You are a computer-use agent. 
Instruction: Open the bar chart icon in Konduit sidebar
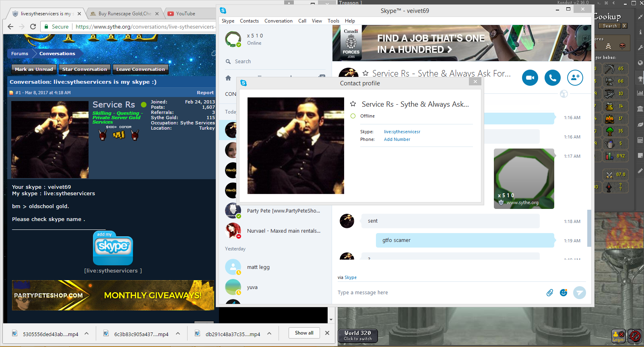click(640, 93)
